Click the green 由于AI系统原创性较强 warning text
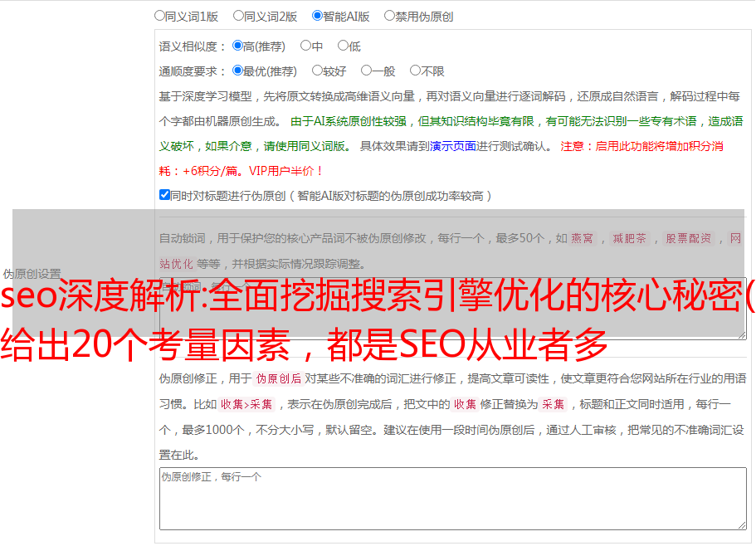 click(x=349, y=121)
